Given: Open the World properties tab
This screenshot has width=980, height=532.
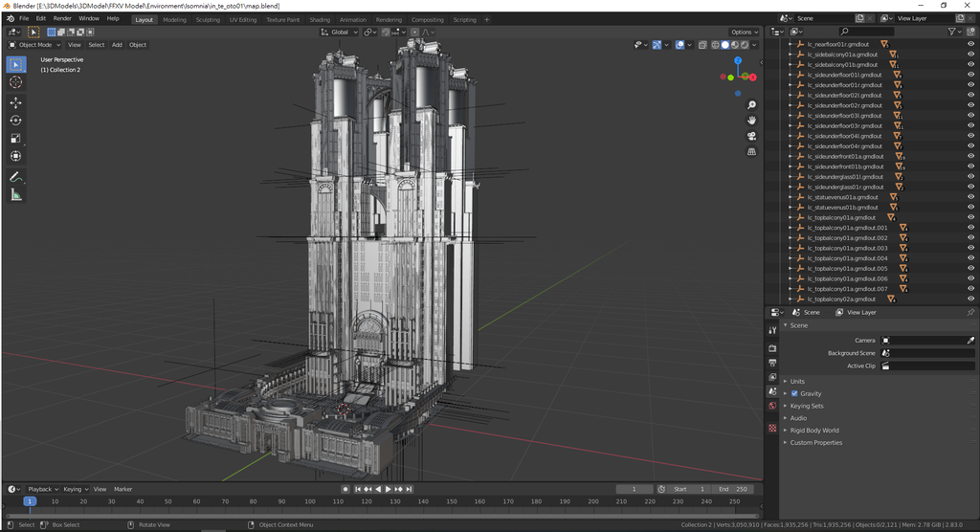Looking at the screenshot, I should click(772, 406).
